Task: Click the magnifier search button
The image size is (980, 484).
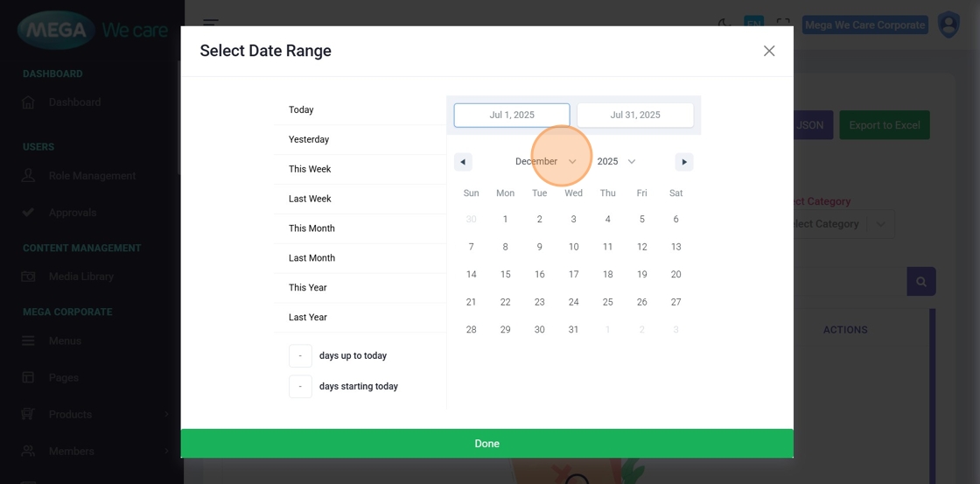Action: (920, 282)
